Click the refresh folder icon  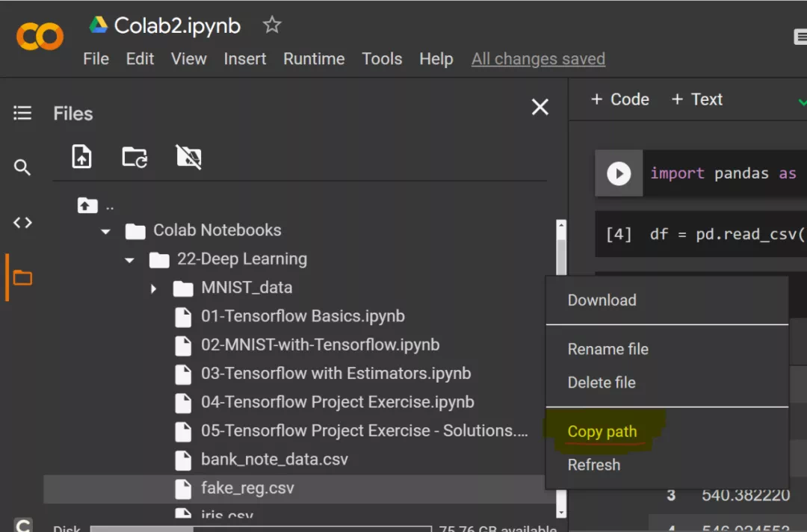pos(134,157)
